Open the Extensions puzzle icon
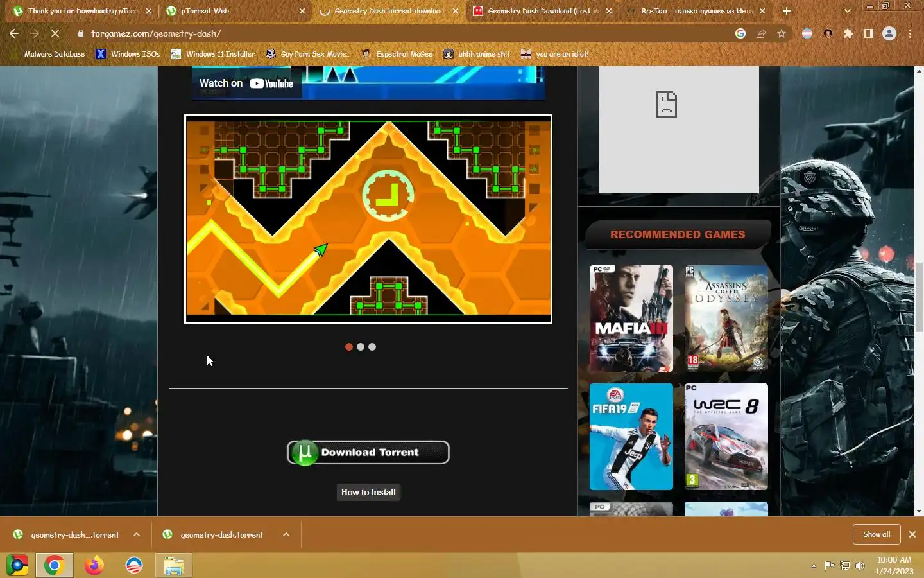This screenshot has height=578, width=924. tap(848, 33)
